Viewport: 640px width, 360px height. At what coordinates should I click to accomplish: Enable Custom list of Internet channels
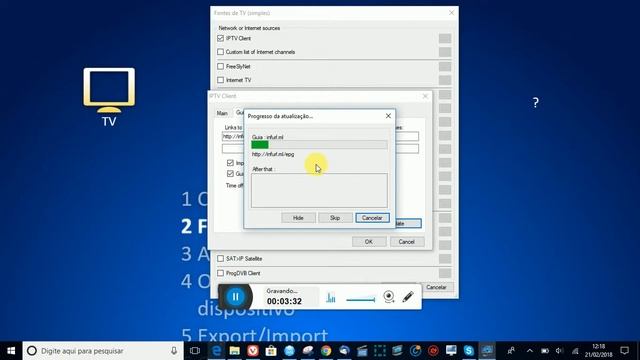(x=221, y=52)
